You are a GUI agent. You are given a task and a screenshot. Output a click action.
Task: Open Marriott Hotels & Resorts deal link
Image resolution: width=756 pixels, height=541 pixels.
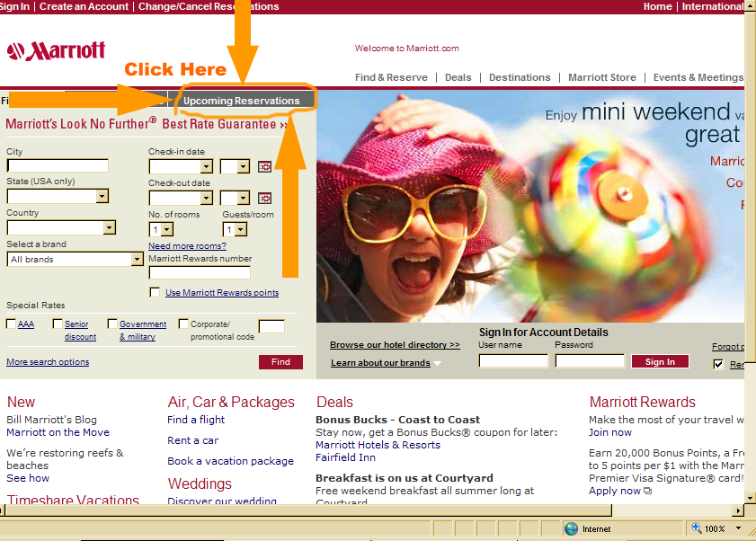(x=378, y=445)
